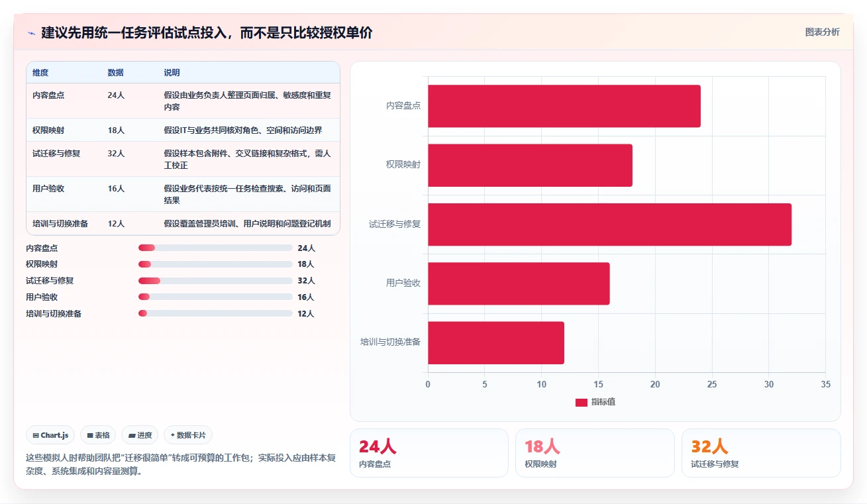Click the 说明 column header

click(172, 73)
